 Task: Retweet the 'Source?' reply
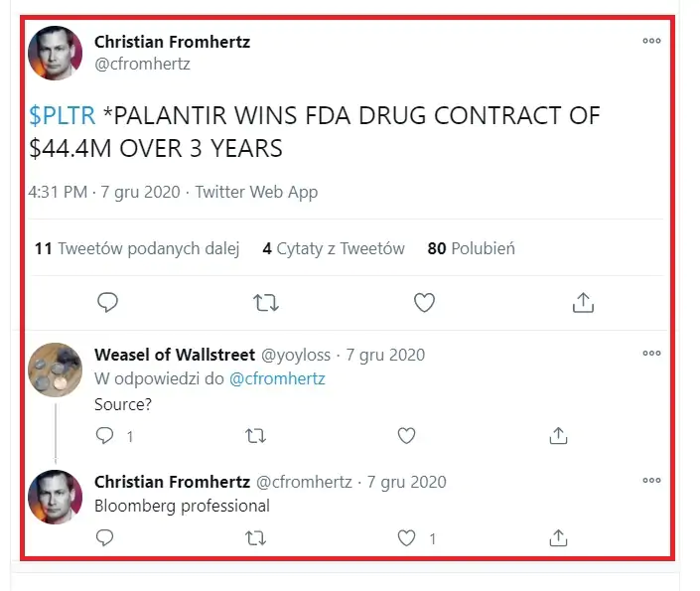255,435
